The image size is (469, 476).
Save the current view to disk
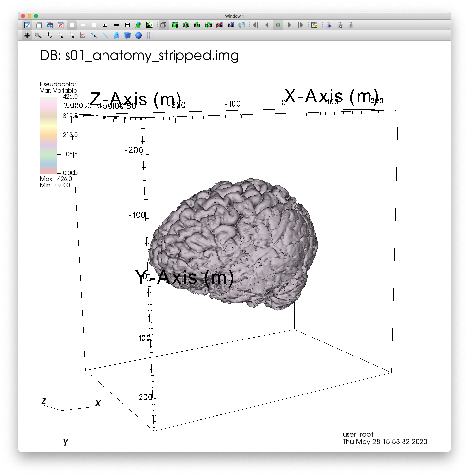(231, 25)
